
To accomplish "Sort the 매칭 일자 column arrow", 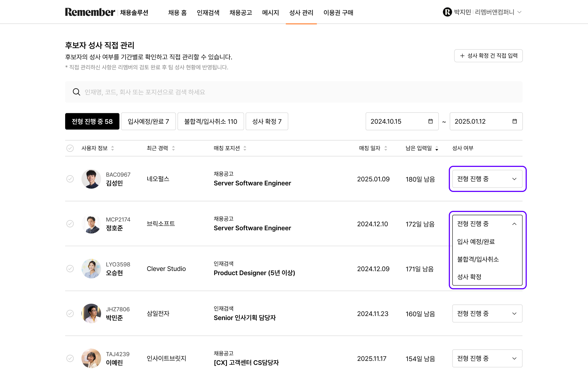I will point(386,148).
